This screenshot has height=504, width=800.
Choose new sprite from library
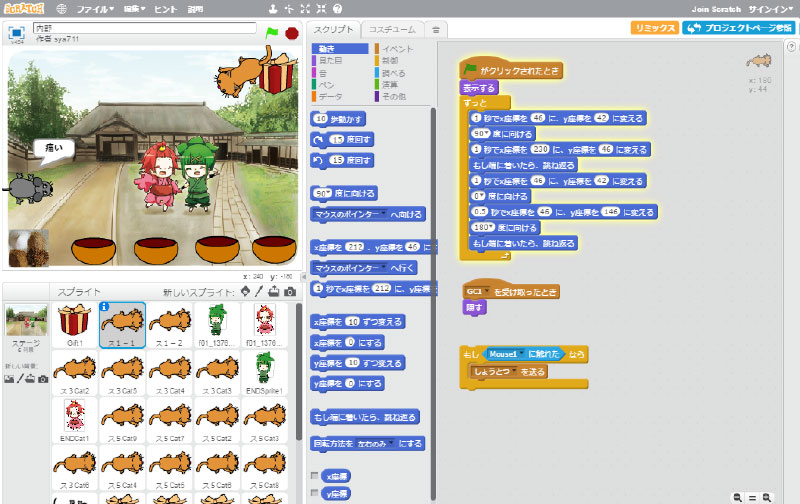(x=245, y=291)
